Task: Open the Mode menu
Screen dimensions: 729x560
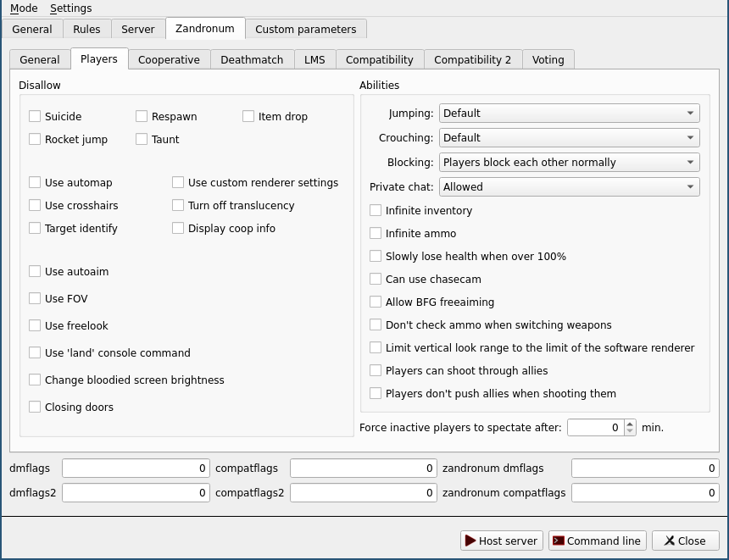Action: pos(24,8)
